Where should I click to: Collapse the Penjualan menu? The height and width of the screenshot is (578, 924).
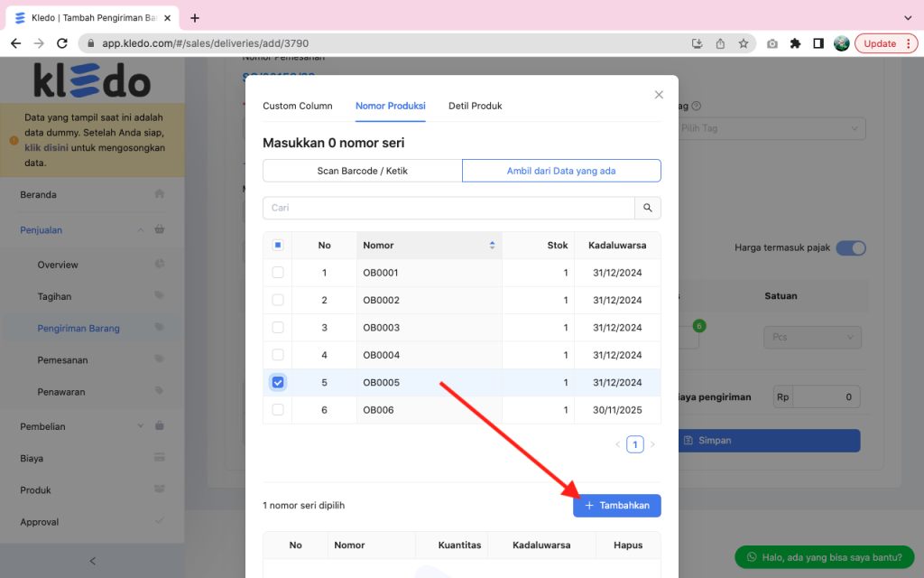point(92,230)
